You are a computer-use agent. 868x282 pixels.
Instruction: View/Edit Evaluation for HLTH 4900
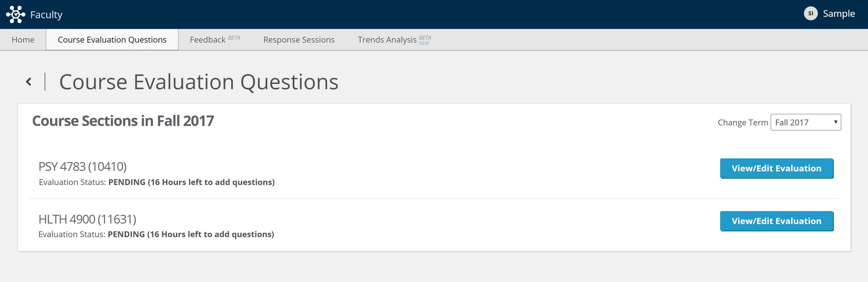click(x=776, y=221)
